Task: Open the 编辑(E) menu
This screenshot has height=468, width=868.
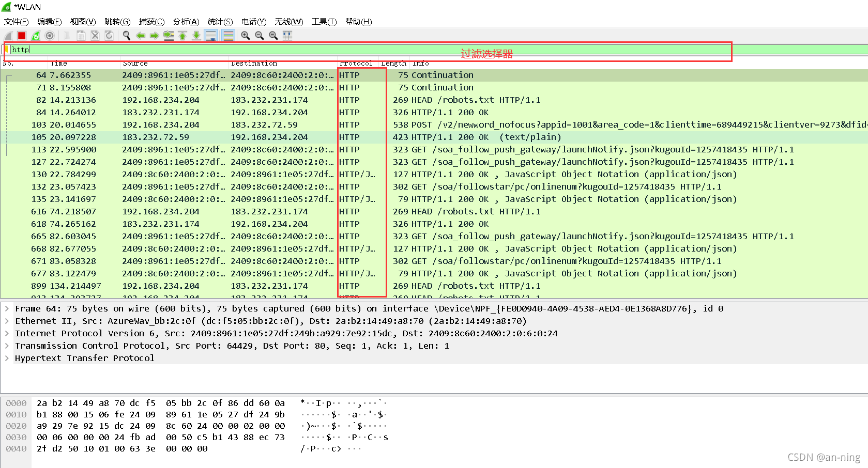Action: click(50, 22)
